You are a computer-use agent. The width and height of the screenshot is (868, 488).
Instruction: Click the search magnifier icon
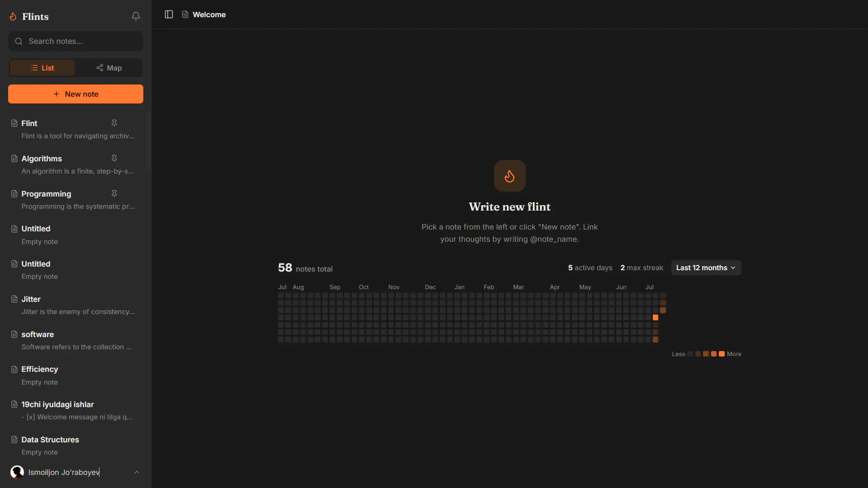19,41
